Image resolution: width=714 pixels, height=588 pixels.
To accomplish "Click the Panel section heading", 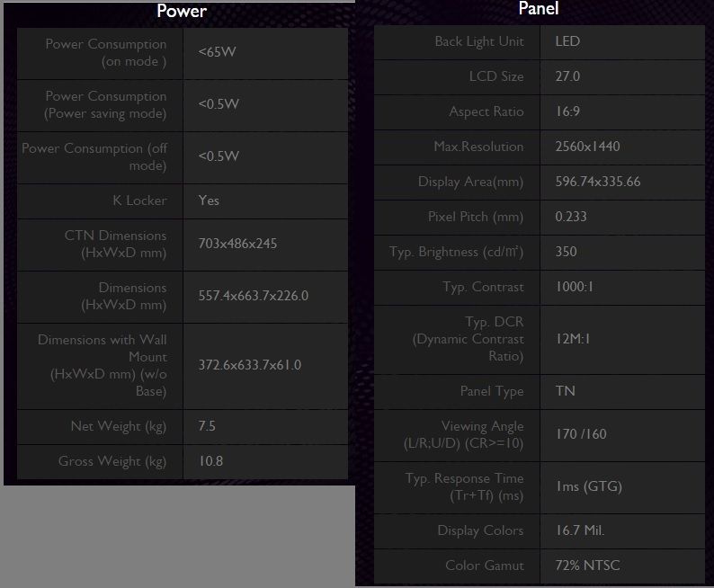I will click(x=539, y=8).
